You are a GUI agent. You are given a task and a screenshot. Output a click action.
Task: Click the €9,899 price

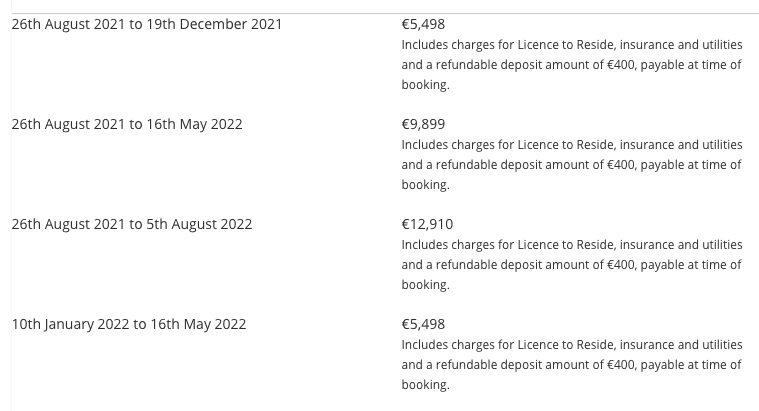pyautogui.click(x=423, y=124)
